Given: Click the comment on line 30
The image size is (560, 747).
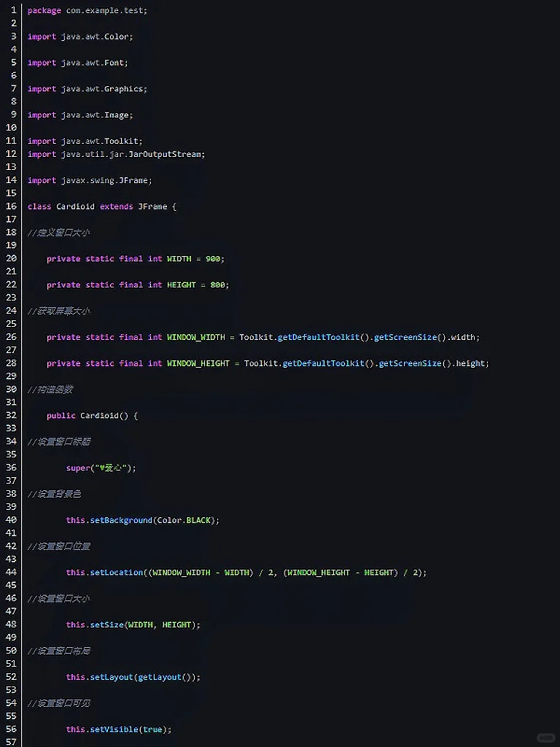Looking at the screenshot, I should coord(50,390).
